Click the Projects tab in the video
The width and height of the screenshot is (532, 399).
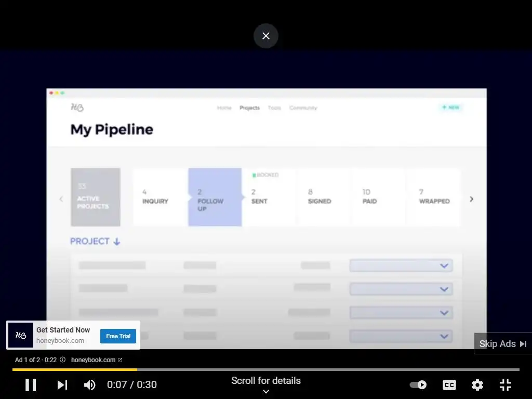(249, 108)
